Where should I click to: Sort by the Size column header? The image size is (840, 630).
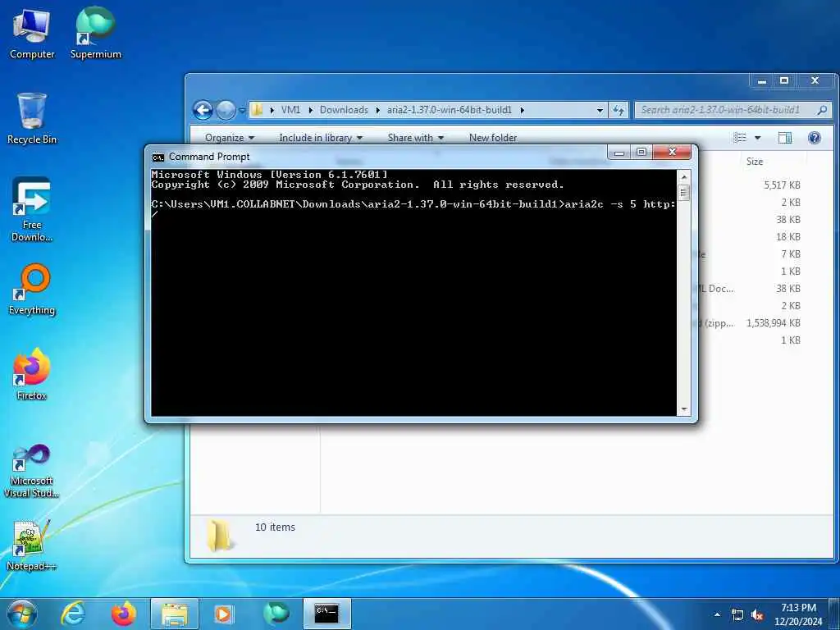point(755,162)
